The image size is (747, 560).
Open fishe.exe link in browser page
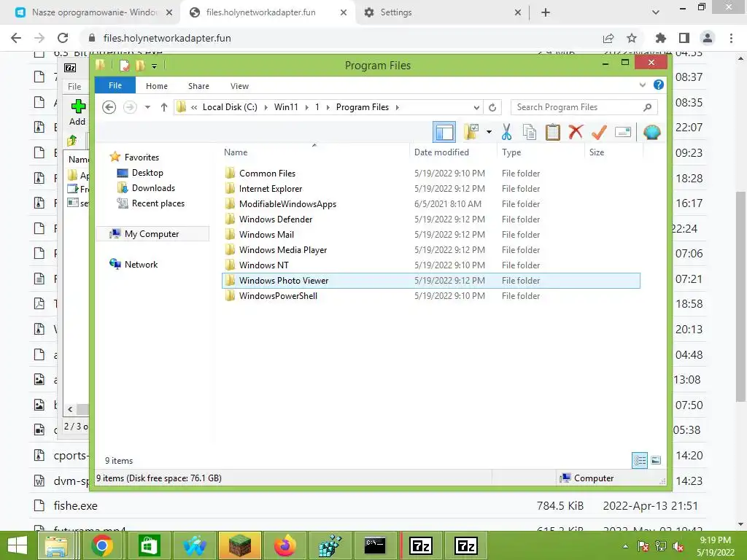point(75,506)
